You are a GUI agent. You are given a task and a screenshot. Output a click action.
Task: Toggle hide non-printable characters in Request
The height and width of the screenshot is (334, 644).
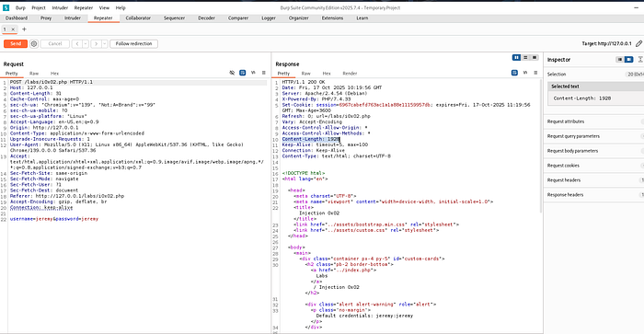pos(232,73)
